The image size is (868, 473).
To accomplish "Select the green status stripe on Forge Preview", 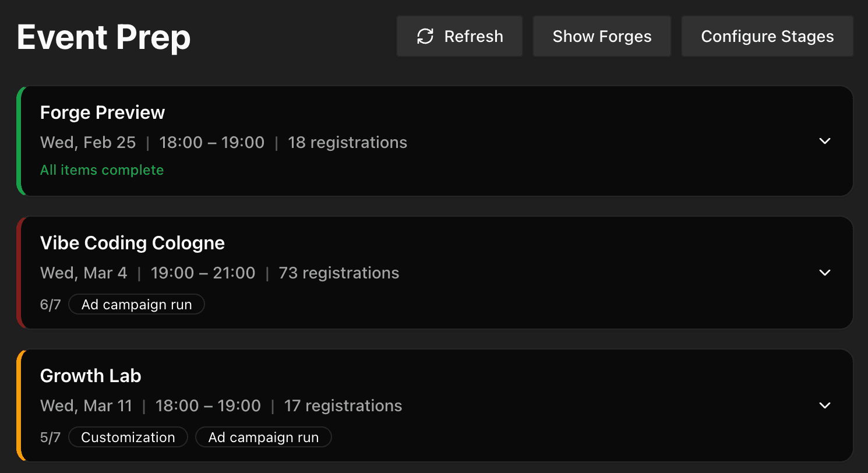I will pyautogui.click(x=20, y=141).
